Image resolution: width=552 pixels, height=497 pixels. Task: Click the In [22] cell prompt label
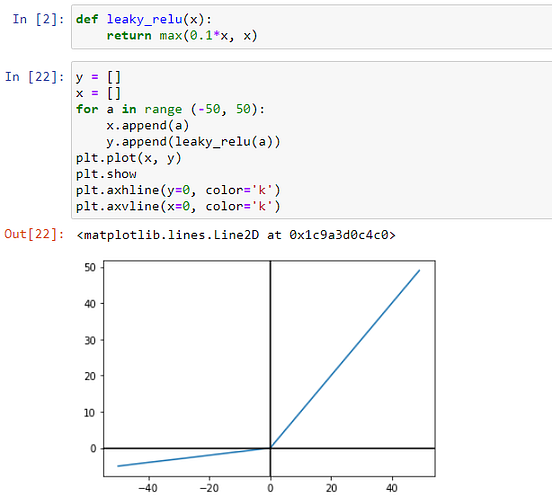(34, 76)
